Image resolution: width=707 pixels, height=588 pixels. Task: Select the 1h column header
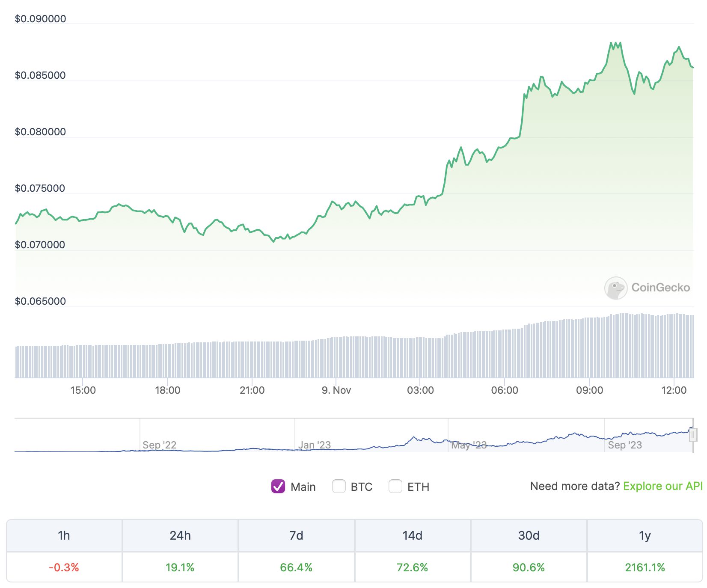(x=64, y=535)
